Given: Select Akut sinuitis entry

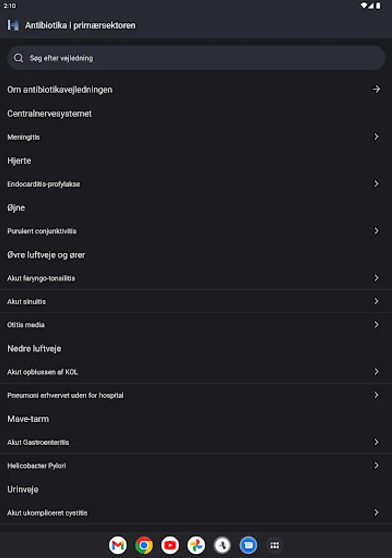Looking at the screenshot, I should (27, 301).
